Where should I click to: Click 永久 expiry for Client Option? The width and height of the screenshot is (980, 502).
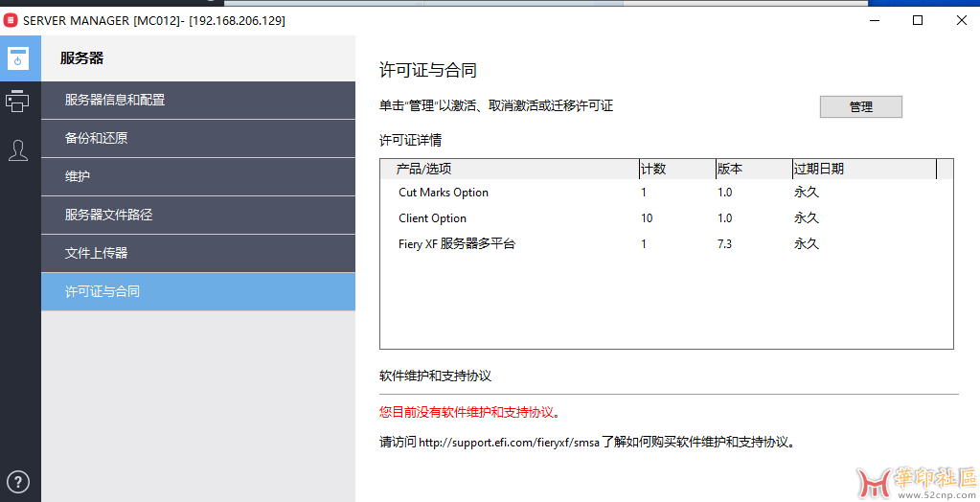click(807, 218)
